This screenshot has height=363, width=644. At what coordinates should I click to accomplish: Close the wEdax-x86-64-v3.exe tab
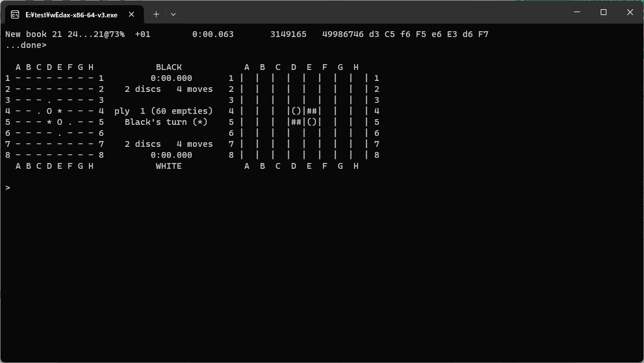coord(132,14)
